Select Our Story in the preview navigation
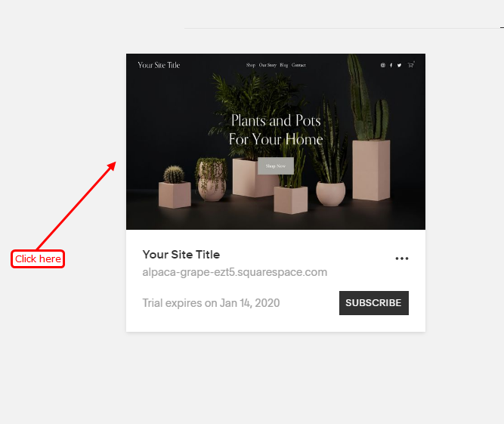 (x=267, y=65)
